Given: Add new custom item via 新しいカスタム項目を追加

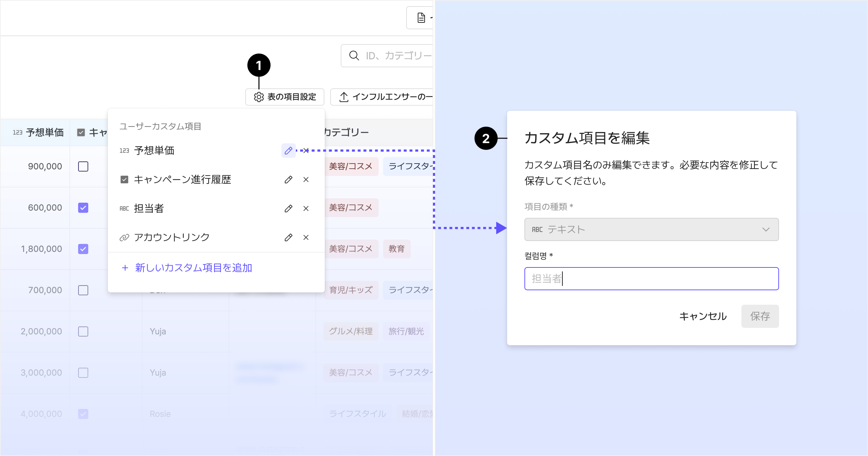Looking at the screenshot, I should pos(187,268).
